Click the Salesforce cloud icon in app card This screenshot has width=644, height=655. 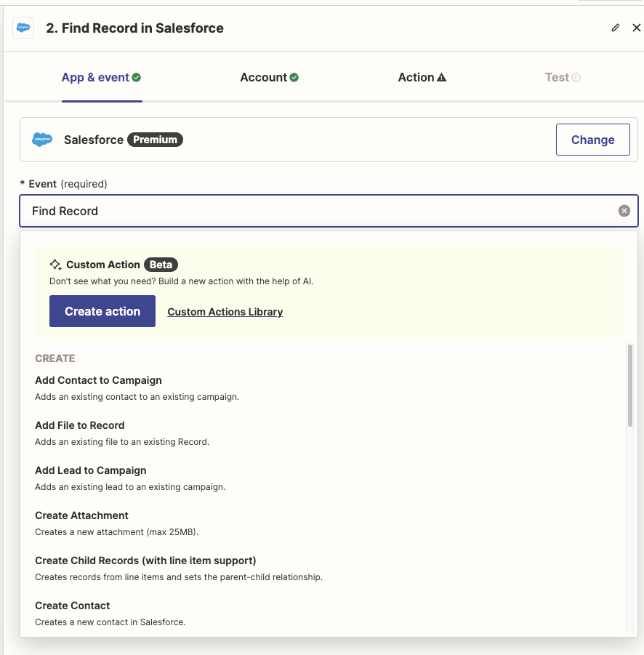pyautogui.click(x=42, y=140)
